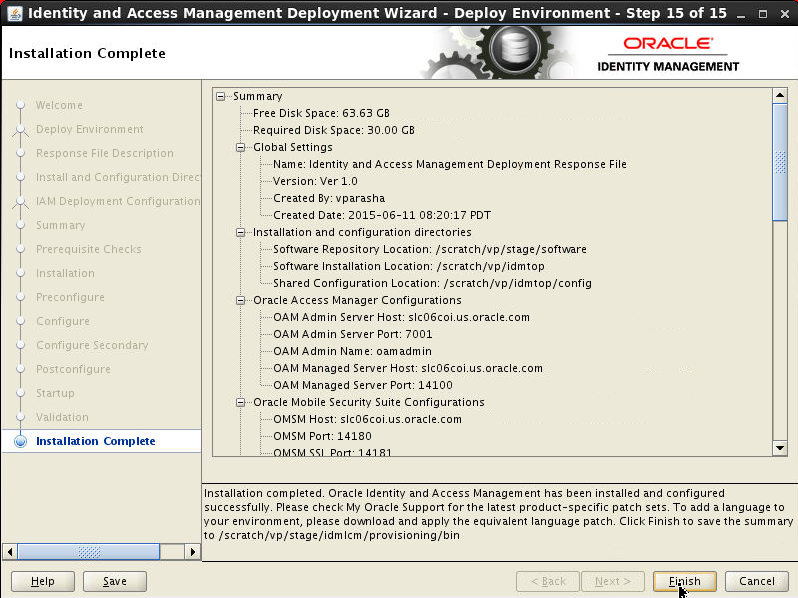
Task: Click the summary panel scroll-down arrow
Action: tap(780, 448)
